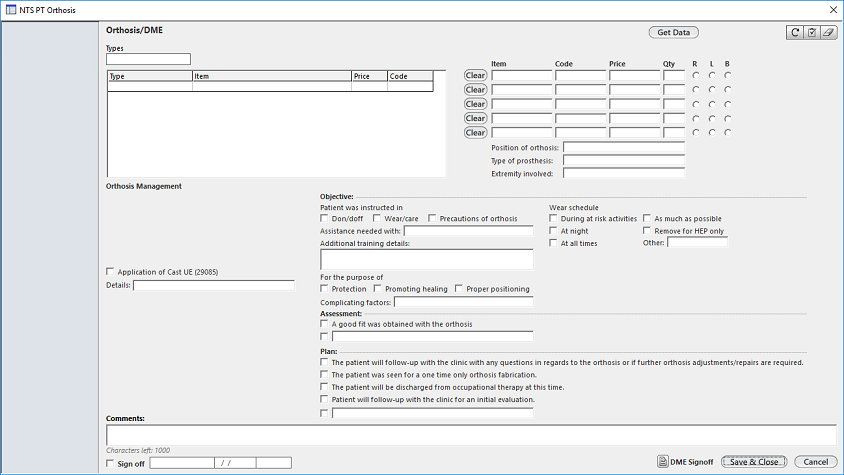
Task: Click the Code column header in table
Action: [410, 76]
